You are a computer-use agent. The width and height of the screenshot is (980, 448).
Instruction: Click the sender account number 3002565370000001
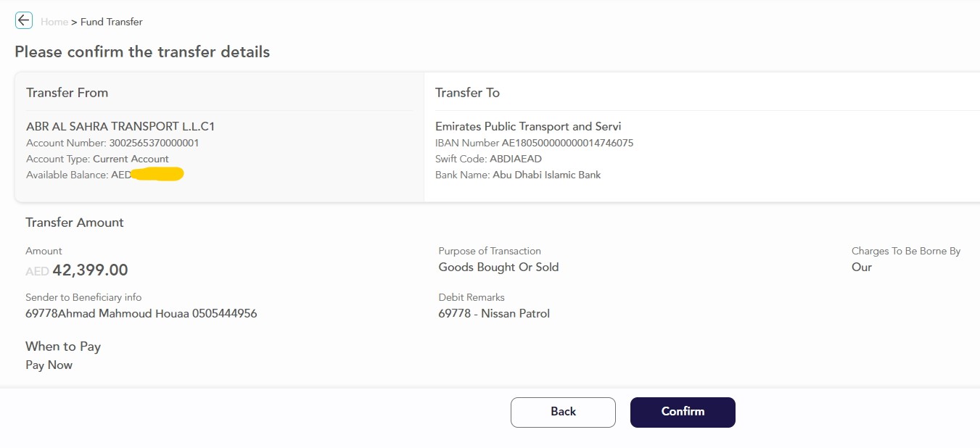click(x=154, y=143)
